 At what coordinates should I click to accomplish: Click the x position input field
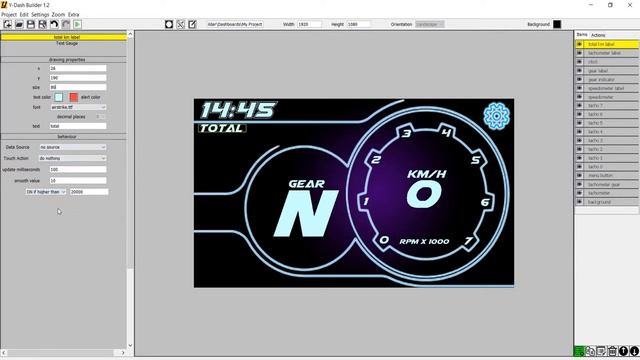pos(78,68)
